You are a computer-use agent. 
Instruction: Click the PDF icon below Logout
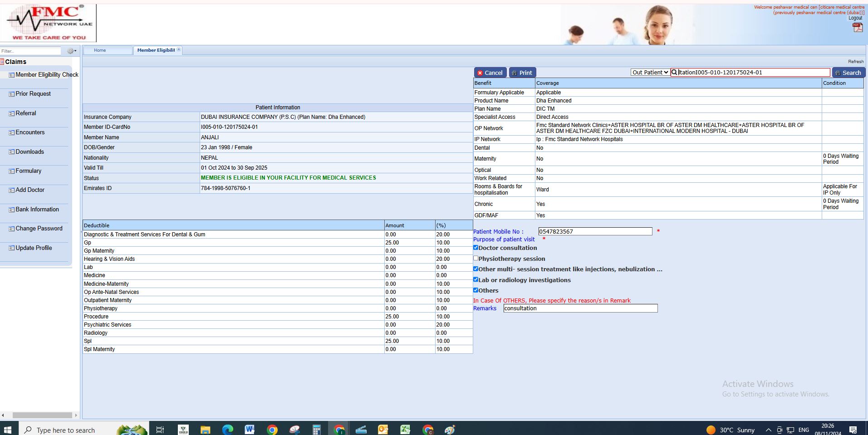[857, 27]
